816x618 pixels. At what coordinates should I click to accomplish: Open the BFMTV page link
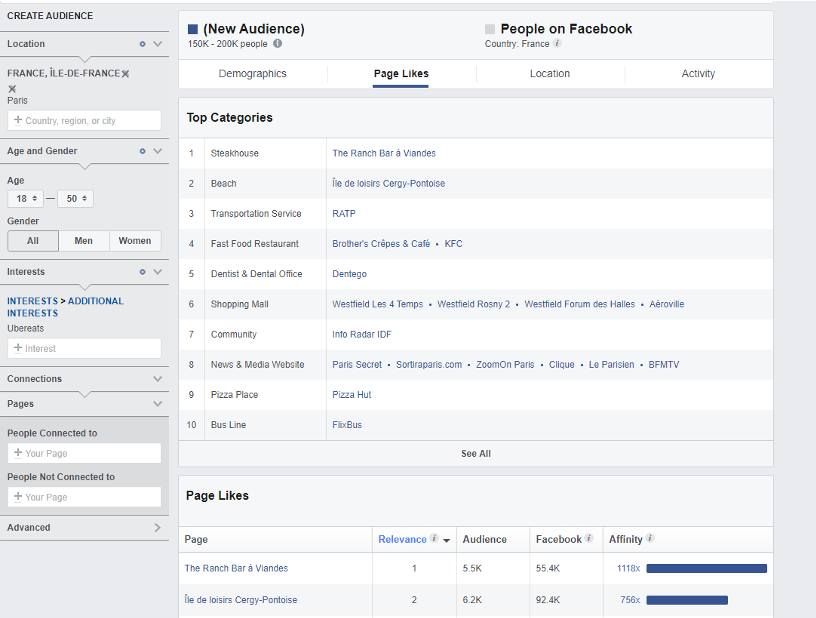pyautogui.click(x=664, y=365)
